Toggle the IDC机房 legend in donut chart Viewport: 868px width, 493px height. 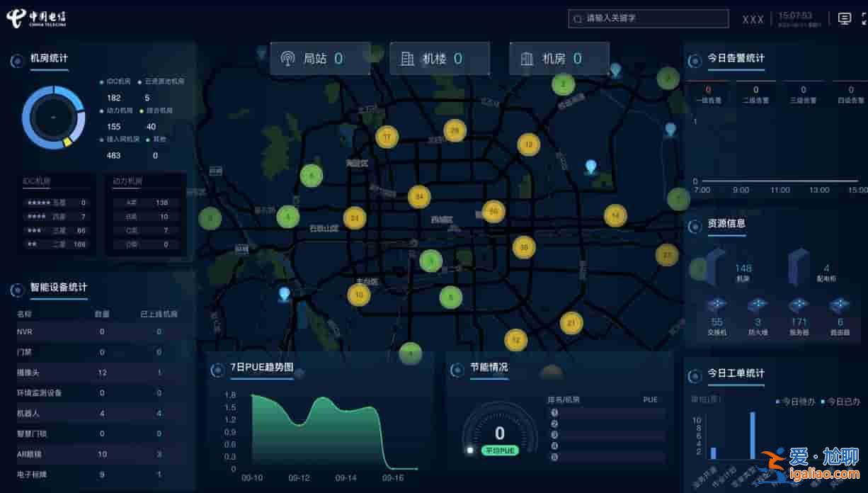[x=116, y=82]
